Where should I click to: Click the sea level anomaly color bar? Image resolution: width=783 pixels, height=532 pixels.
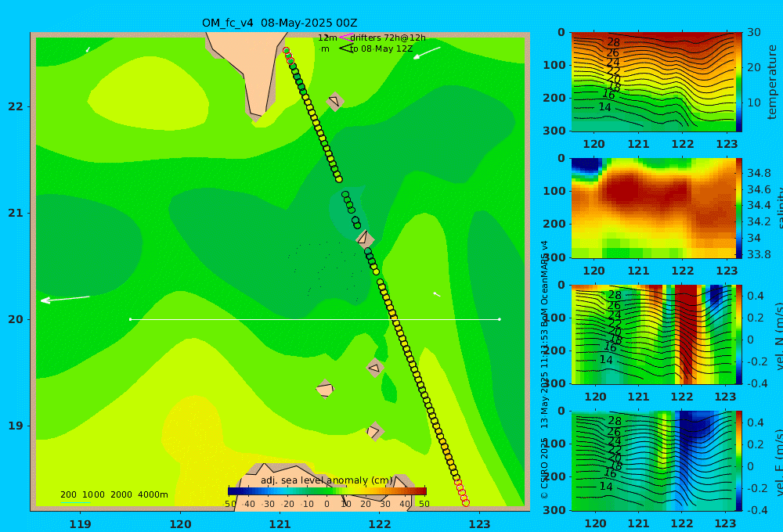pyautogui.click(x=327, y=491)
